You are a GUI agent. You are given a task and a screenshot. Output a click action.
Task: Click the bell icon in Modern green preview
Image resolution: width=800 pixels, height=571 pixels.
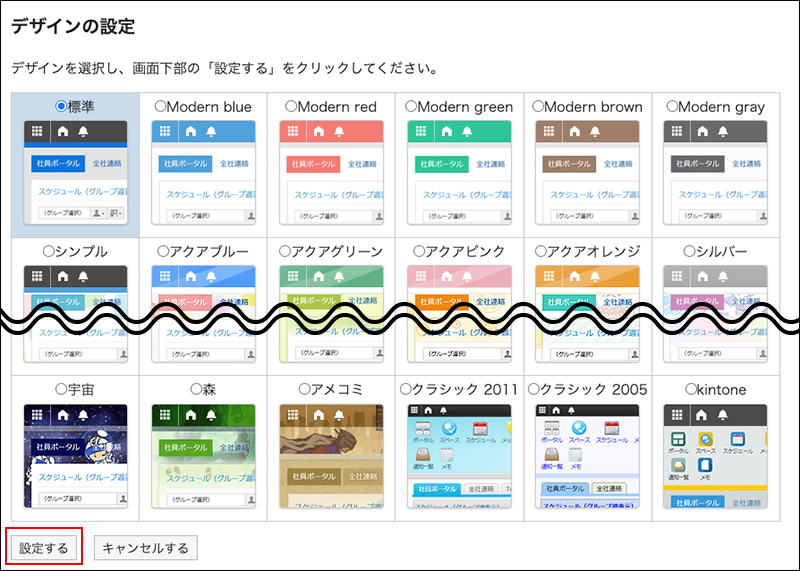[x=466, y=131]
